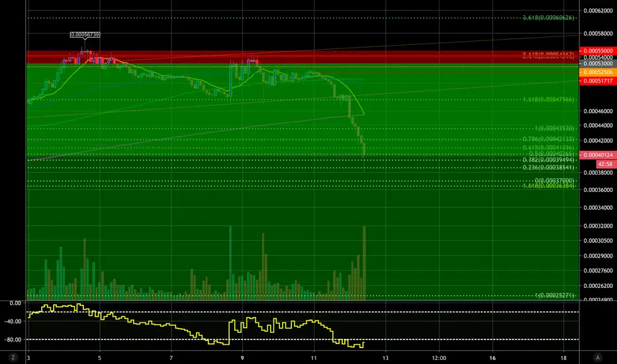Toggle the A auto-scale button
This screenshot has height=364, width=617.
tap(598, 357)
